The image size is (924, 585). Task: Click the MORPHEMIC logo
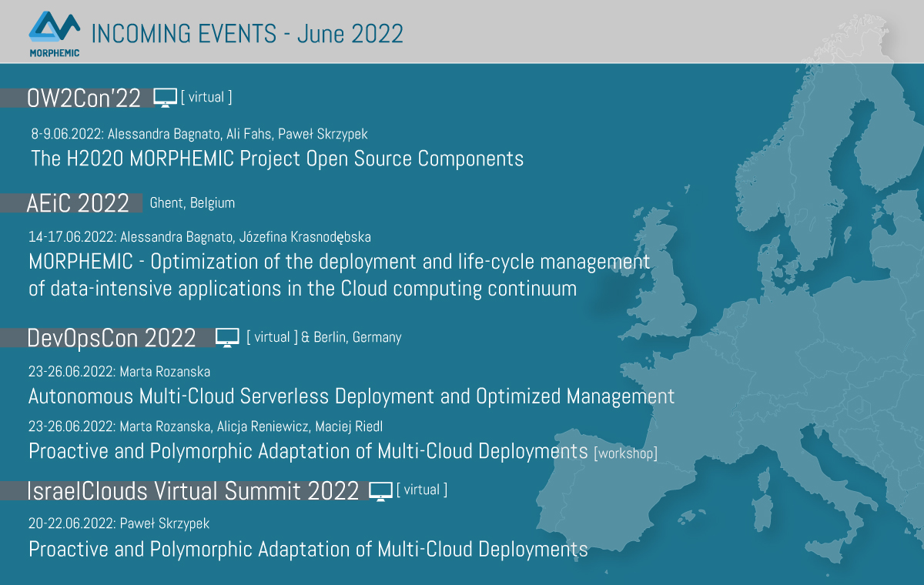pos(54,35)
